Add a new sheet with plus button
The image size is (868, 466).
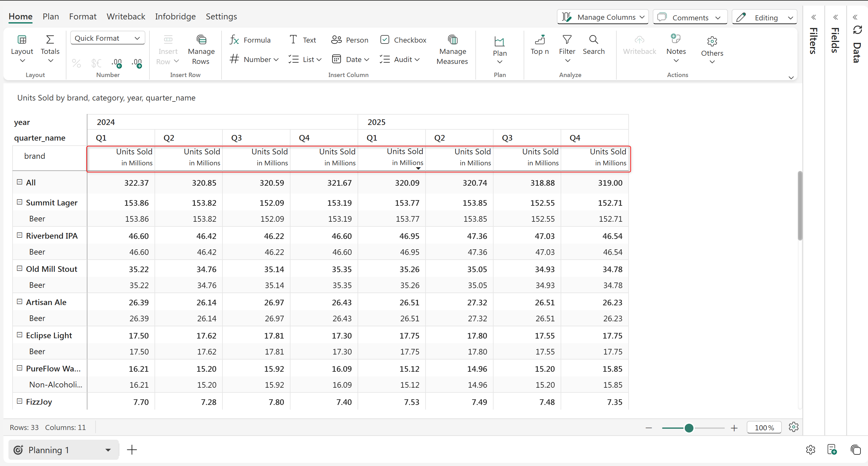pos(132,450)
